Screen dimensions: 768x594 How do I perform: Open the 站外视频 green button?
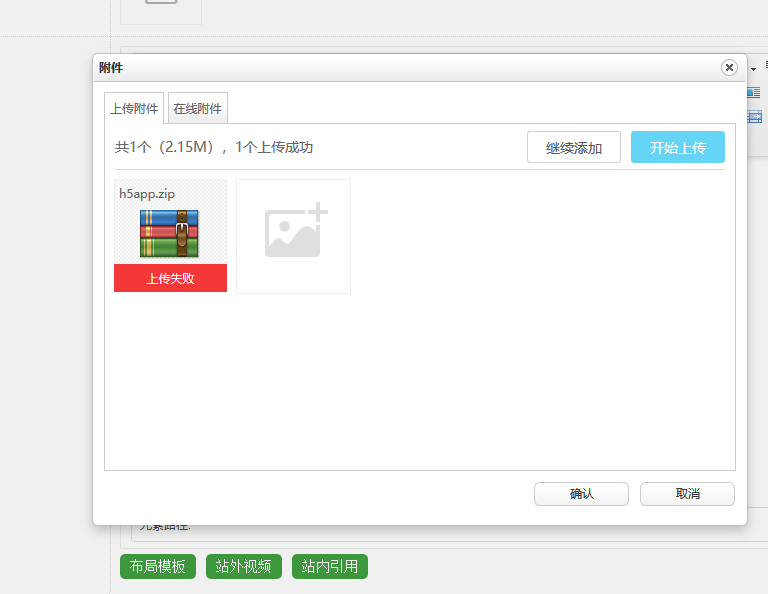(244, 566)
